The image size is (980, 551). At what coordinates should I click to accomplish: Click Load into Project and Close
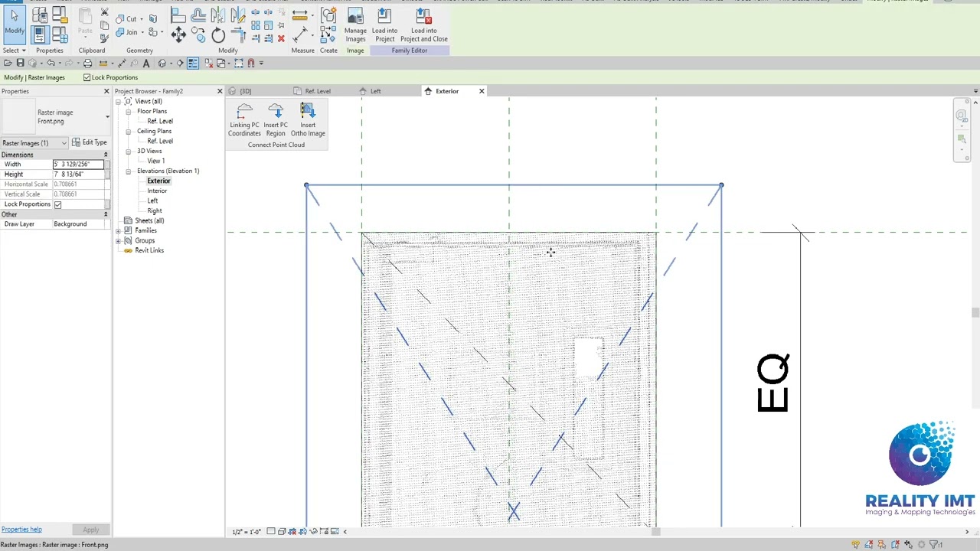click(x=423, y=25)
